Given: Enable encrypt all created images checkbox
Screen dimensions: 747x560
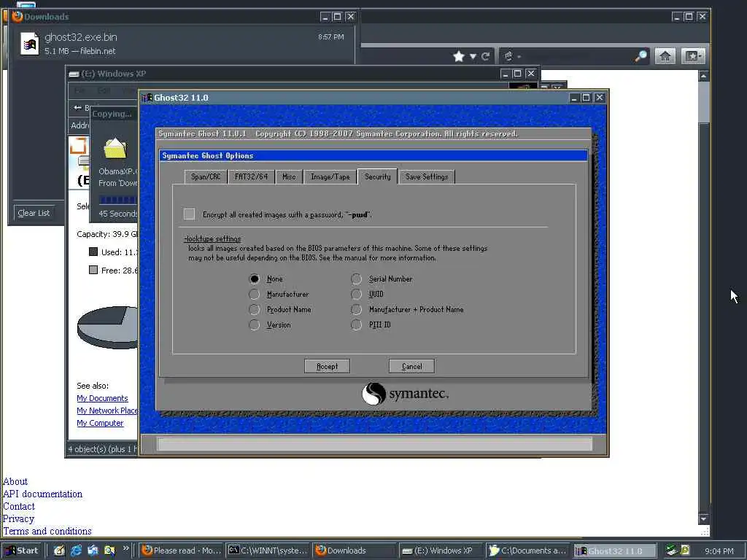Looking at the screenshot, I should pyautogui.click(x=189, y=214).
